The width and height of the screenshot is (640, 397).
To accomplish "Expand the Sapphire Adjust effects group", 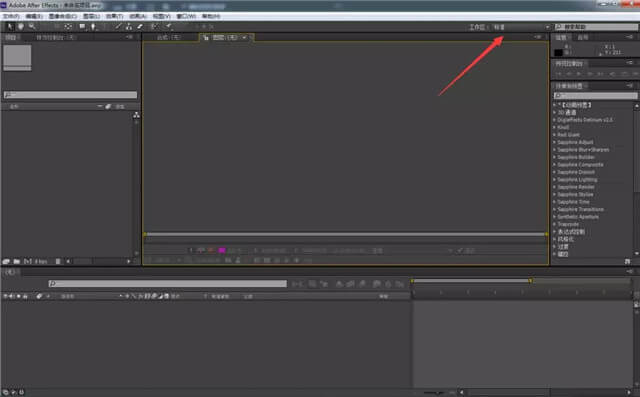I will click(554, 142).
